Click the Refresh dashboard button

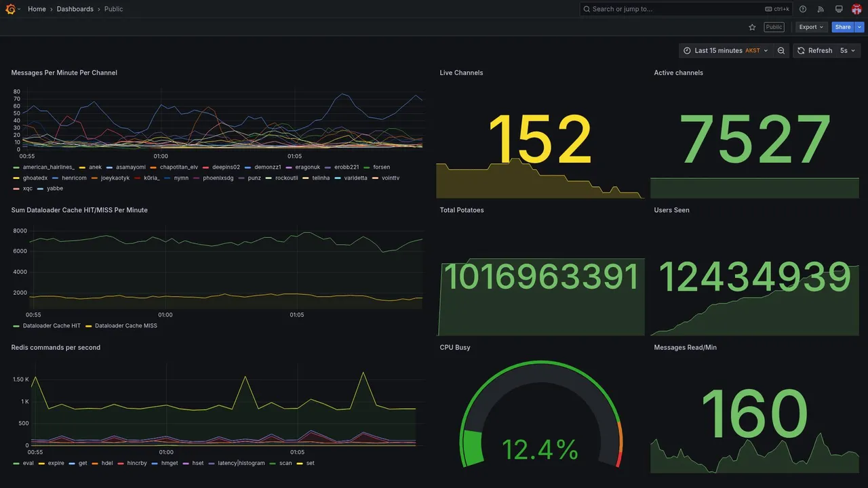point(814,51)
